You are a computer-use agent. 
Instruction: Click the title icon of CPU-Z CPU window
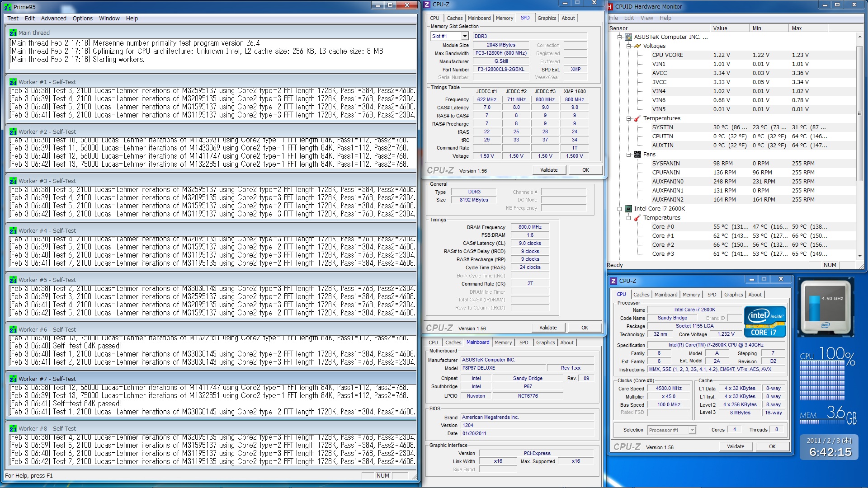(x=613, y=281)
